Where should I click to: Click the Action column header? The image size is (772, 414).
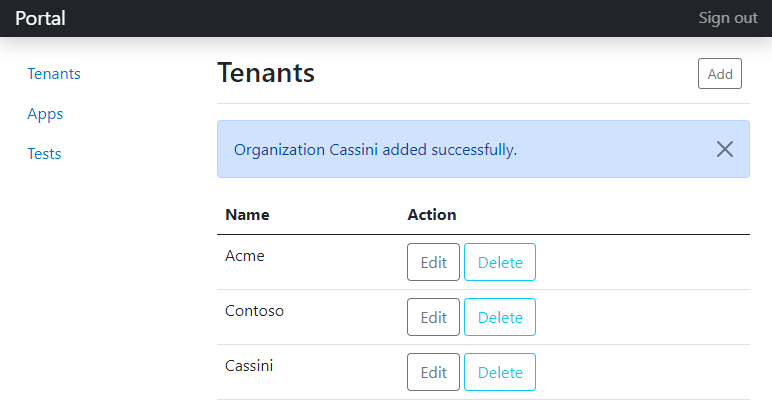(x=432, y=215)
